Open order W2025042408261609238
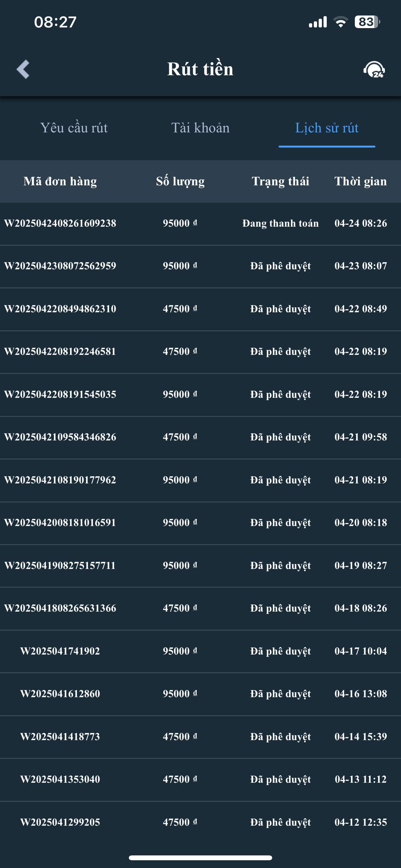This screenshot has height=868, width=401. (60, 223)
